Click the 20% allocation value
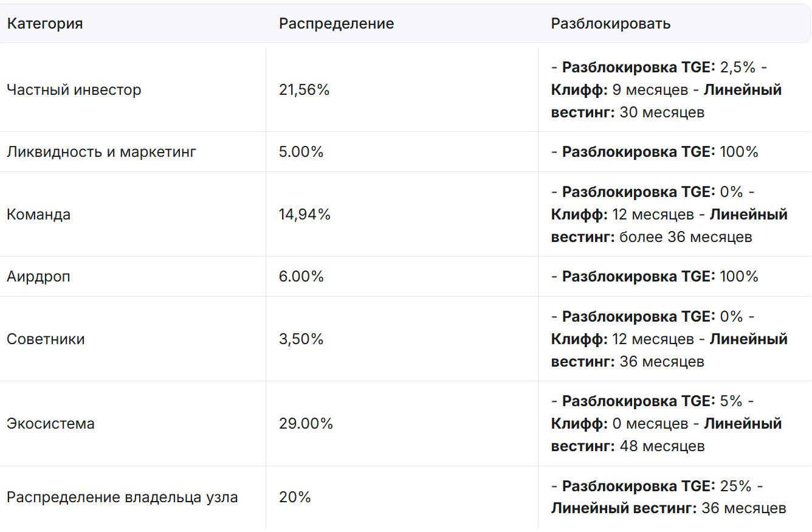Viewport: 812px width, 532px height. 295,497
